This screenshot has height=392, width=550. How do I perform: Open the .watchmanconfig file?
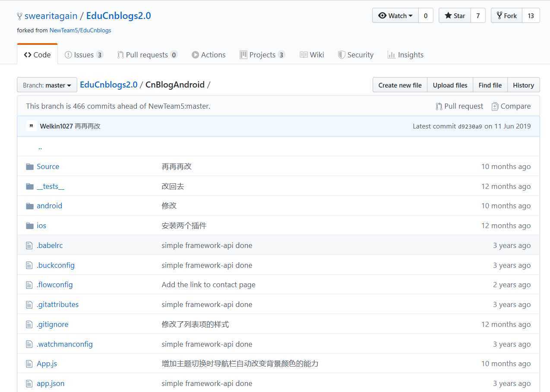[65, 344]
